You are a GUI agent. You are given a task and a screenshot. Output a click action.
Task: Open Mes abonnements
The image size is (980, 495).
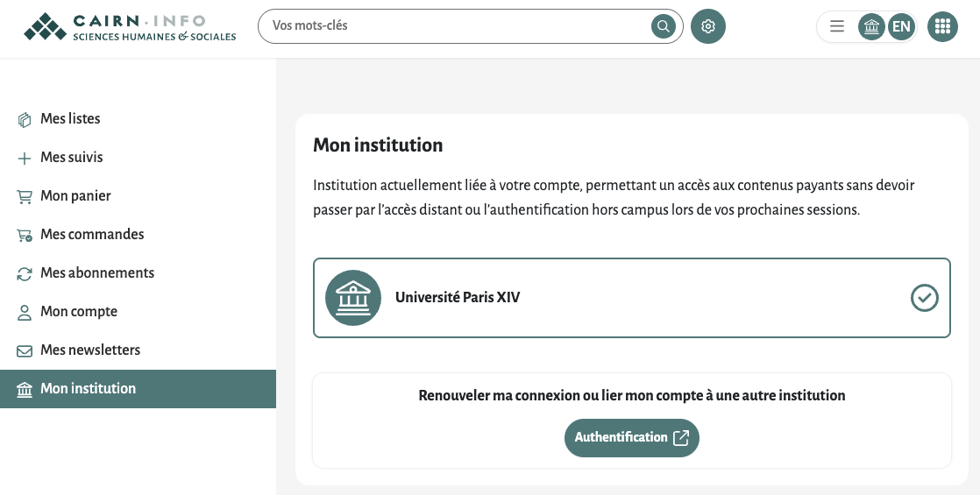(138, 273)
